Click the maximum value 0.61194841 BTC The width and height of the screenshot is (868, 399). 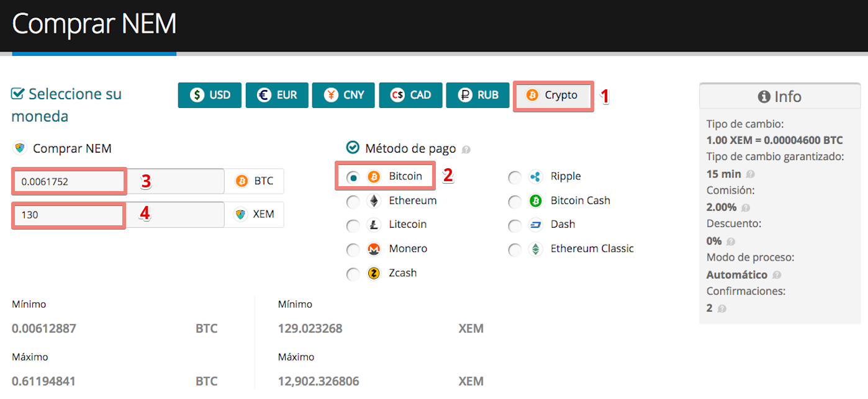(44, 381)
